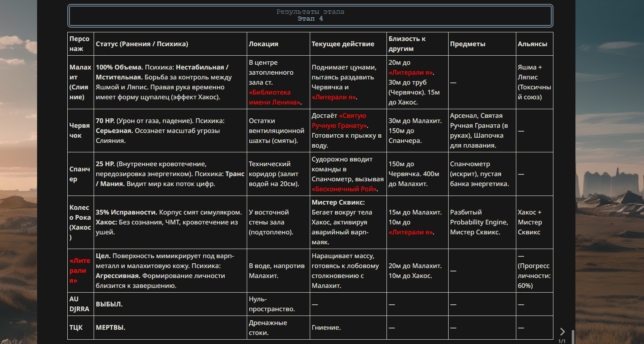Click the 'ТЦК' character cell

point(80,328)
